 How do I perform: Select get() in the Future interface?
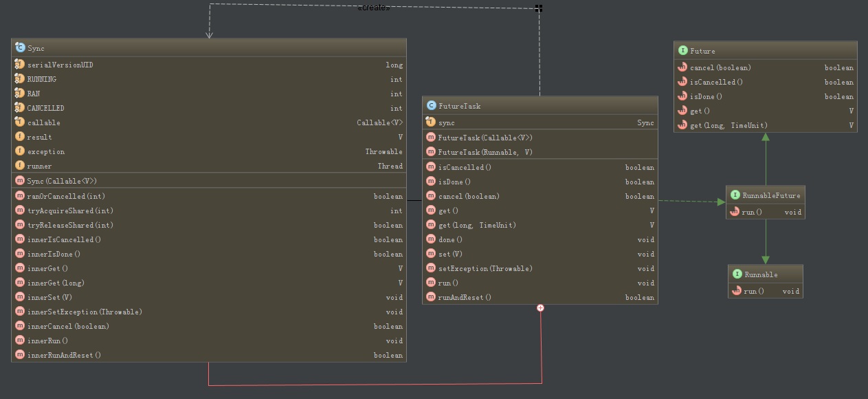(x=766, y=111)
